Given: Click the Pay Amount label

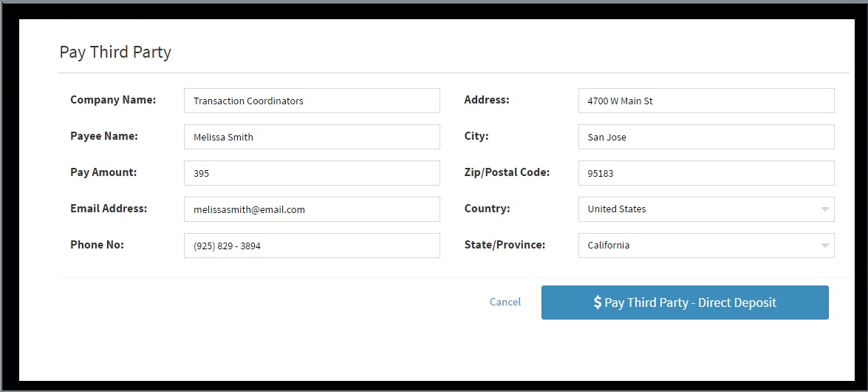Looking at the screenshot, I should [103, 172].
